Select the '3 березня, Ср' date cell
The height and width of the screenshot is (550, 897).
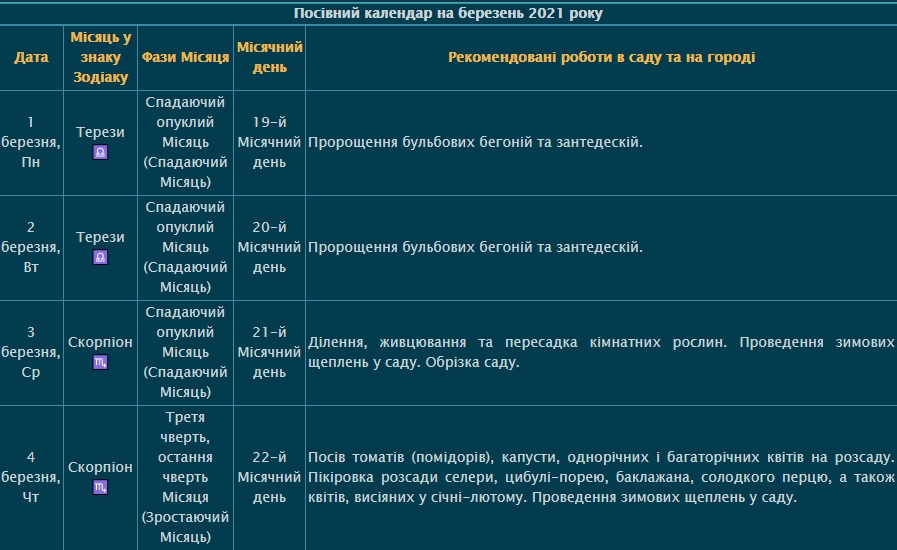pyautogui.click(x=31, y=352)
